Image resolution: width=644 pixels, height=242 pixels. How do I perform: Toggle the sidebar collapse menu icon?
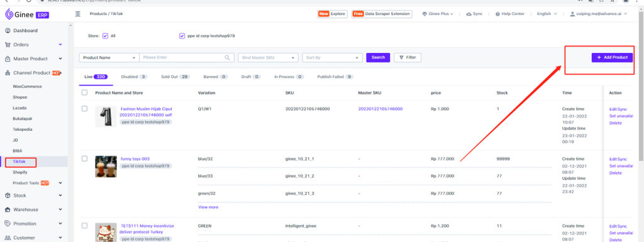(x=78, y=14)
